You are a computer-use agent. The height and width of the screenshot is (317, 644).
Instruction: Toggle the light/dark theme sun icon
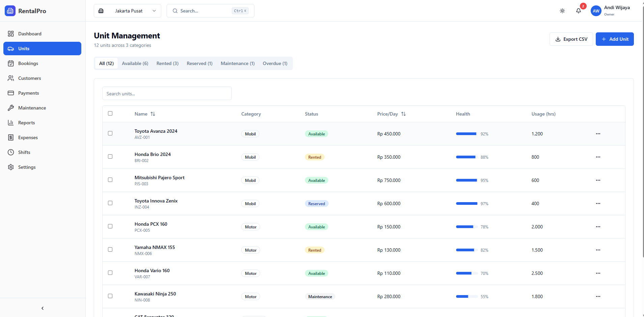click(x=562, y=11)
